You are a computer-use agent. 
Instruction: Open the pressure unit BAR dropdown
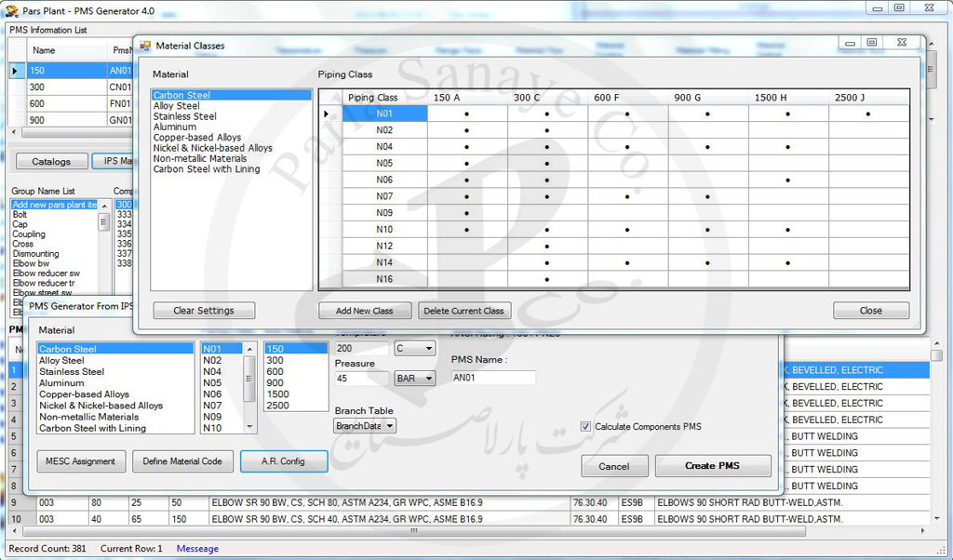pyautogui.click(x=415, y=379)
